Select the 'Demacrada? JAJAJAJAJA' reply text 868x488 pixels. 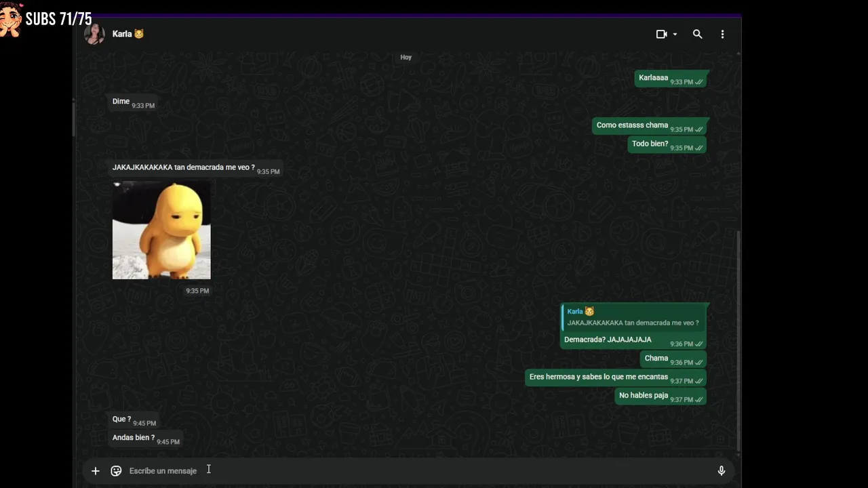(608, 340)
